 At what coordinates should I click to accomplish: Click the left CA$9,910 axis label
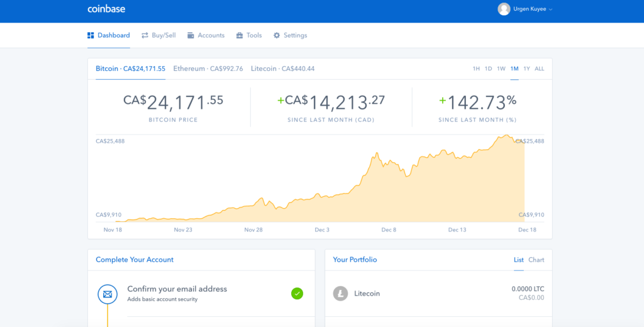(x=108, y=214)
